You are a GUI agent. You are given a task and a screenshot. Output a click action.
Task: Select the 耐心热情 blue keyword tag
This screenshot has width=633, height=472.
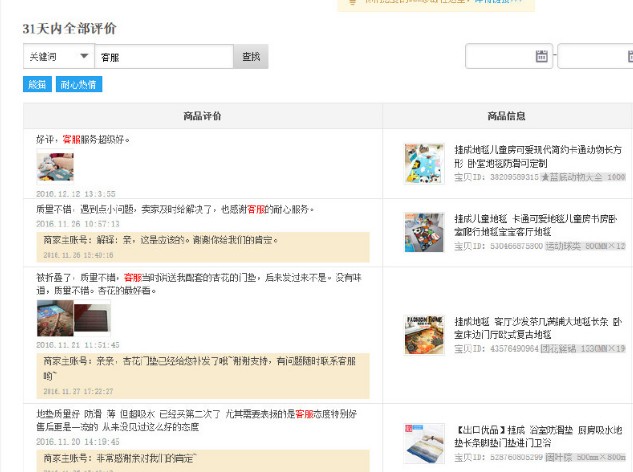click(x=78, y=85)
